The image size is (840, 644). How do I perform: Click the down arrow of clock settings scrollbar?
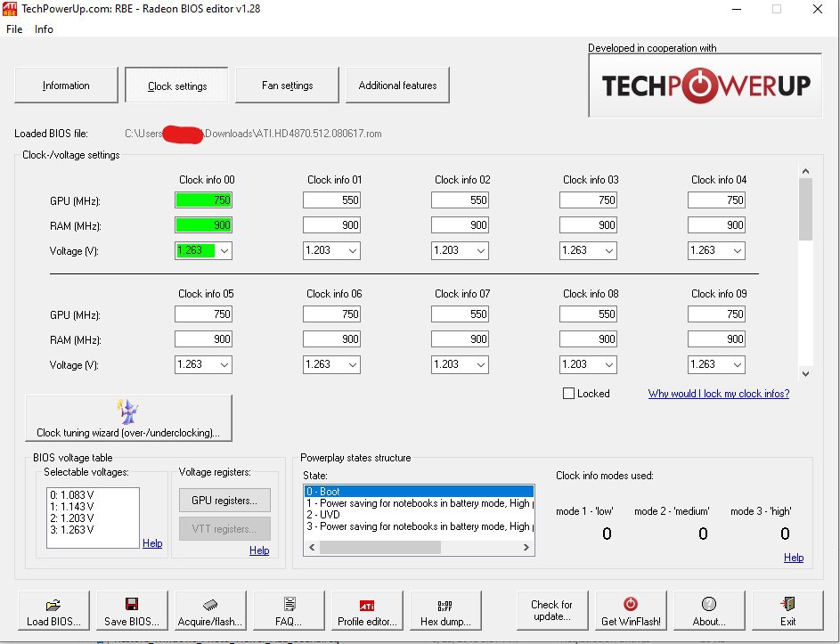click(805, 374)
